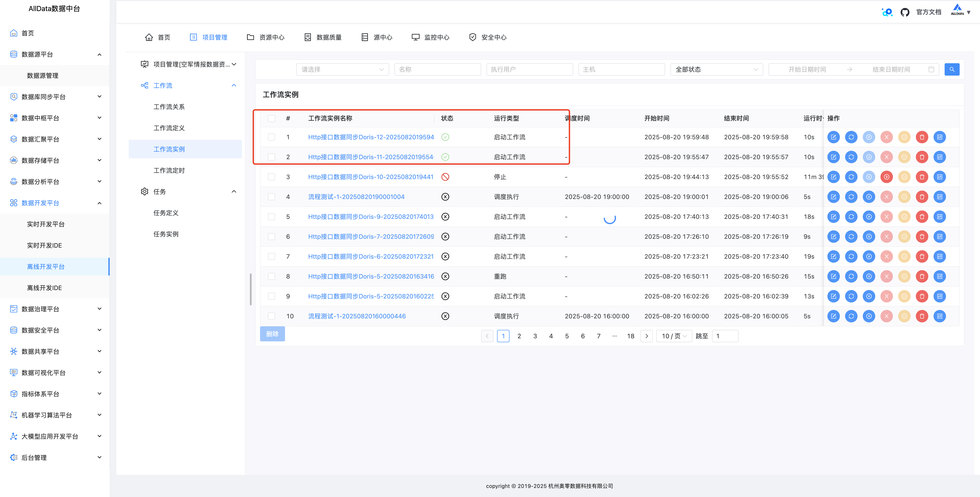Screen dimensions: 980x497
Task: Check the checkbox for row 3
Action: pyautogui.click(x=271, y=177)
